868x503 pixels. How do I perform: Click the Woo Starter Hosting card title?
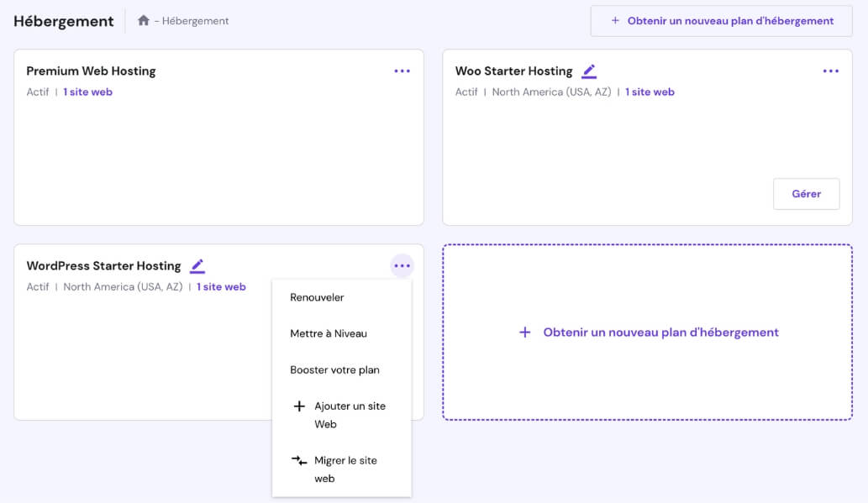513,71
